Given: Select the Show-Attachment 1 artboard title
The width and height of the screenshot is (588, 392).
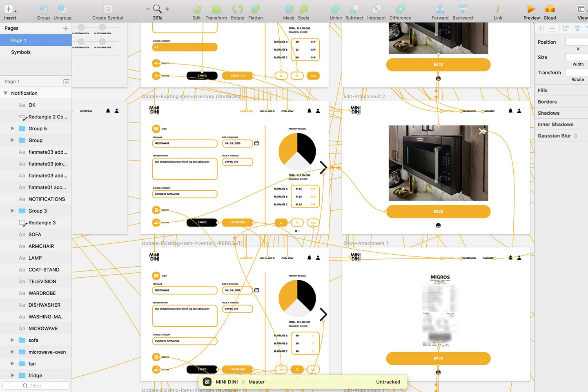Looking at the screenshot, I should tap(366, 243).
